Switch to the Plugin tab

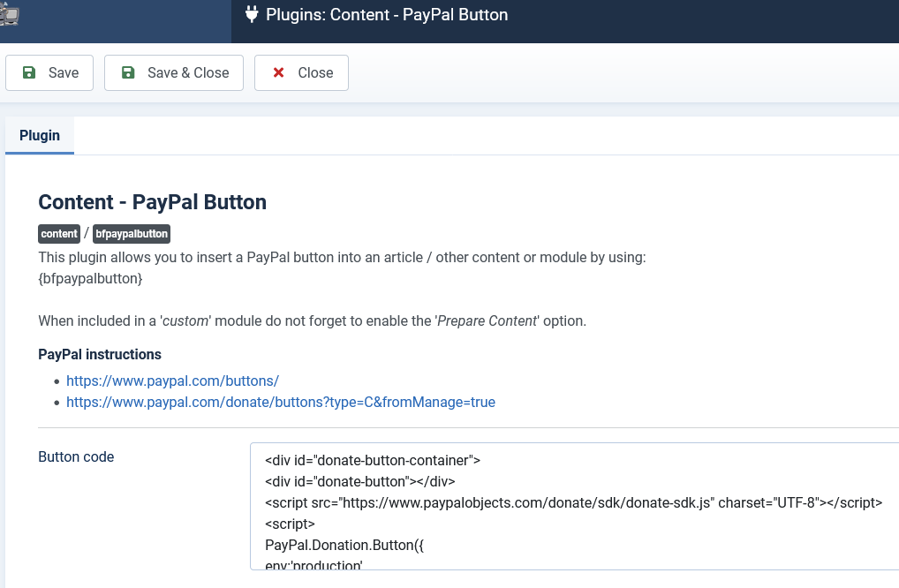pyautogui.click(x=40, y=136)
